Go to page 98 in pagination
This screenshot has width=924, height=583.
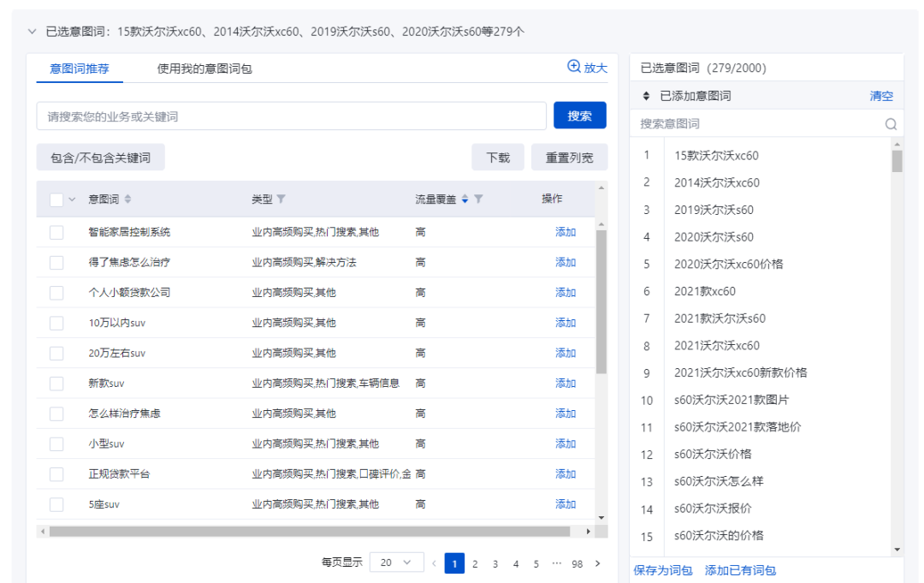tap(577, 563)
